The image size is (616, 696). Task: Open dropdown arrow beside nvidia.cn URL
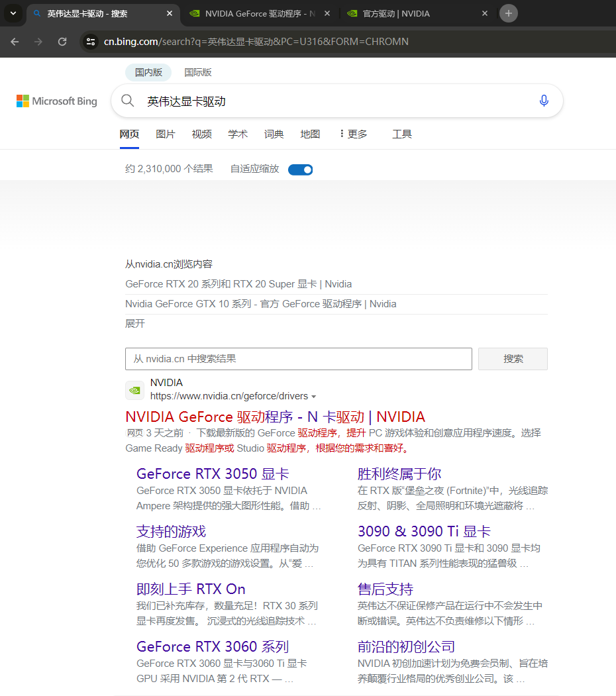click(314, 397)
